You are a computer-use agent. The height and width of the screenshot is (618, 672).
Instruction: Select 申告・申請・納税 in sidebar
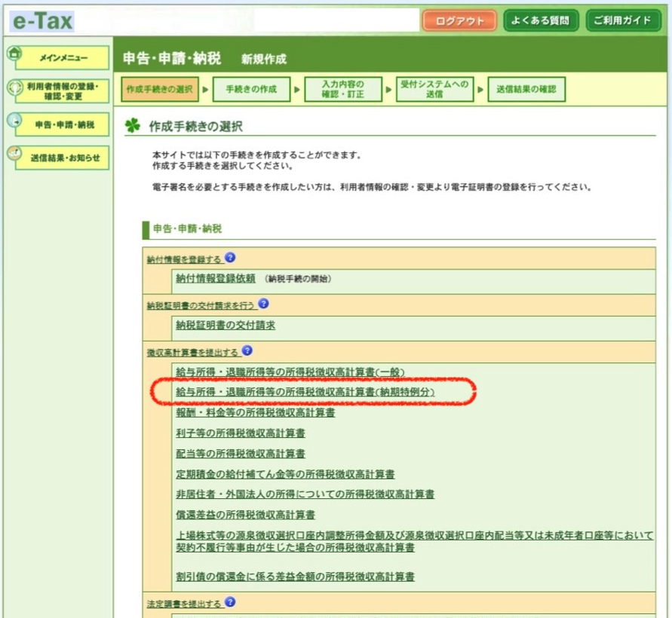(63, 124)
